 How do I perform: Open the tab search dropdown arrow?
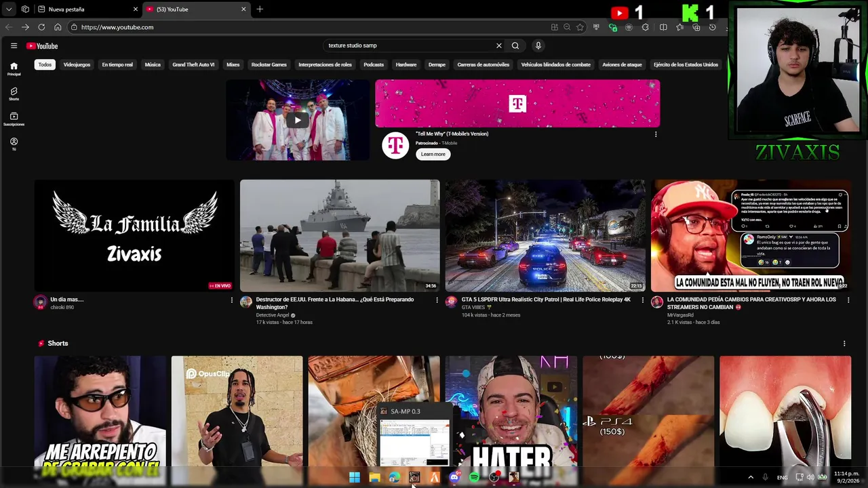pyautogui.click(x=8, y=9)
